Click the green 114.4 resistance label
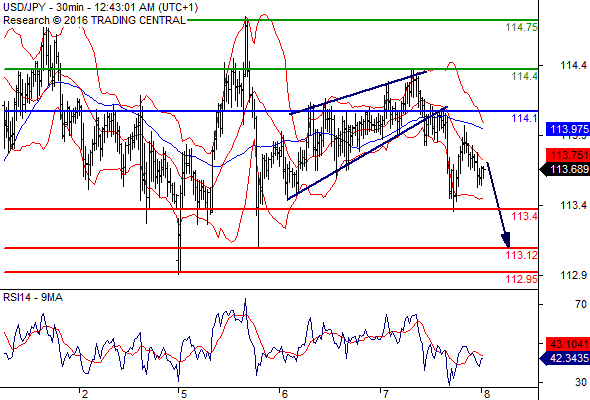 pos(524,76)
